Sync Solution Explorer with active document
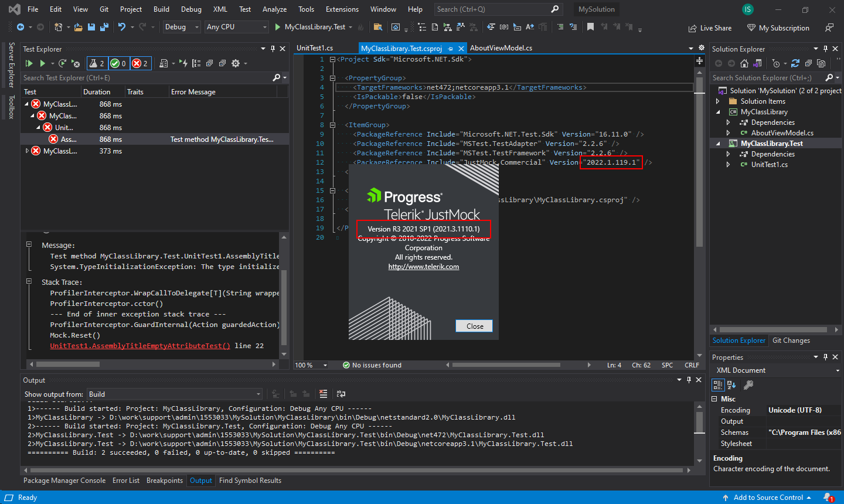 point(795,63)
